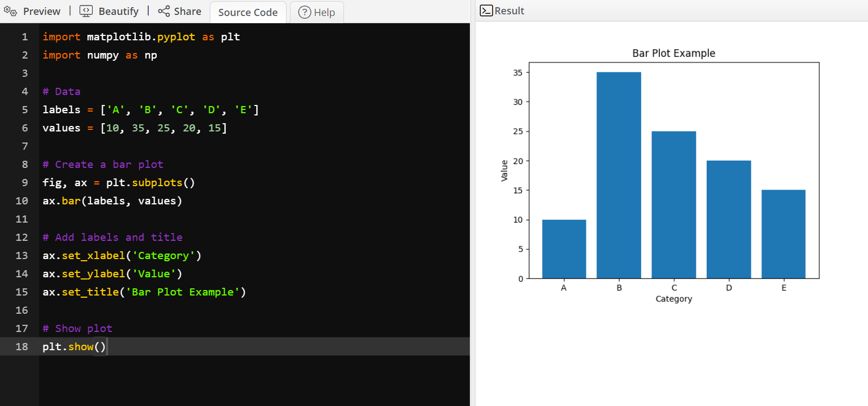This screenshot has width=868, height=406.
Task: Click the Result panel label
Action: click(509, 10)
